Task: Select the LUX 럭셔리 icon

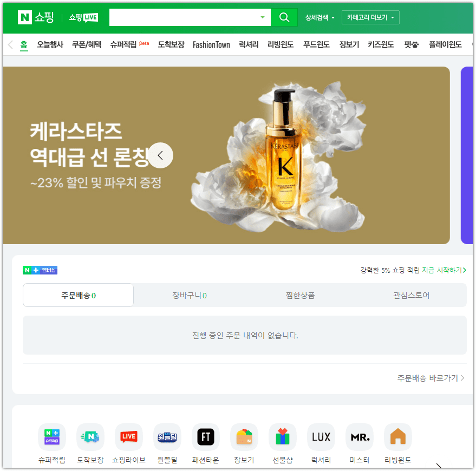Action: (x=321, y=436)
